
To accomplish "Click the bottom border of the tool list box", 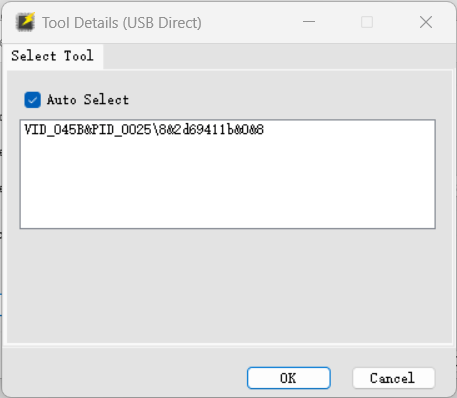I will click(228, 228).
